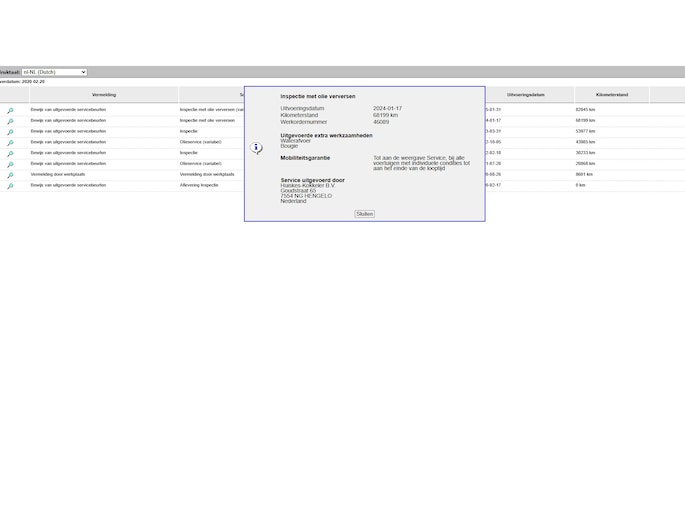
Task: Click the 0 km kilometerstand cell
Action: (x=579, y=185)
